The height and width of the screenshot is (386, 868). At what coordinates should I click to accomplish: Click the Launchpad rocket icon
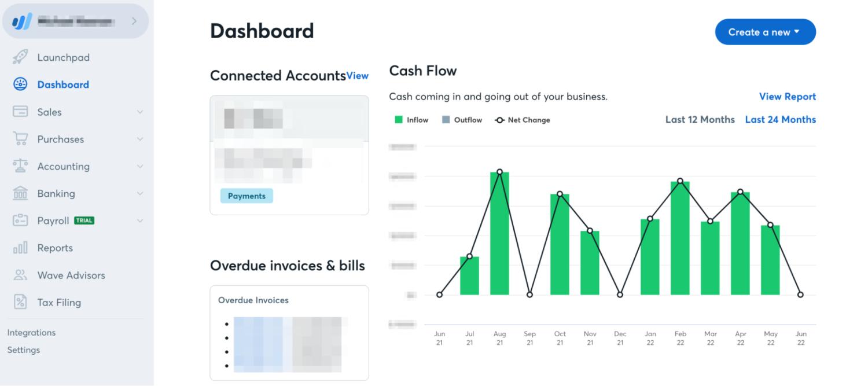[20, 57]
